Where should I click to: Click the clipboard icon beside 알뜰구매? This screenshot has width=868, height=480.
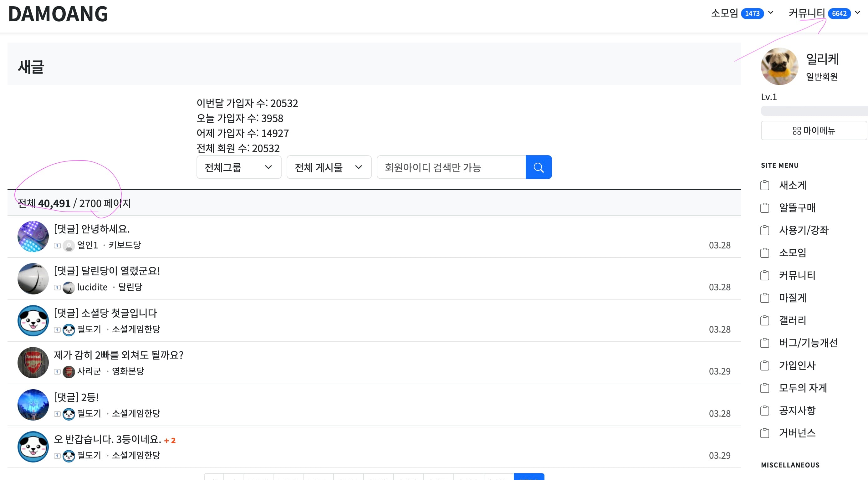764,208
